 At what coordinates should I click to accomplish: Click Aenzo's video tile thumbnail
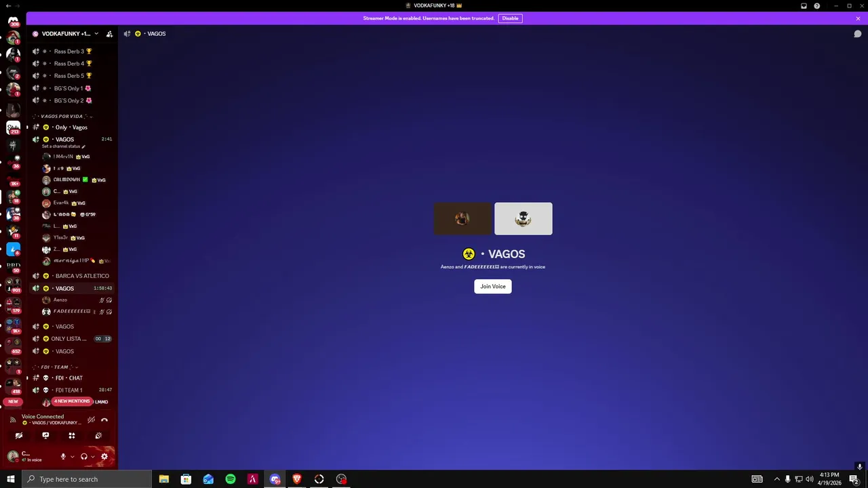[x=462, y=219]
